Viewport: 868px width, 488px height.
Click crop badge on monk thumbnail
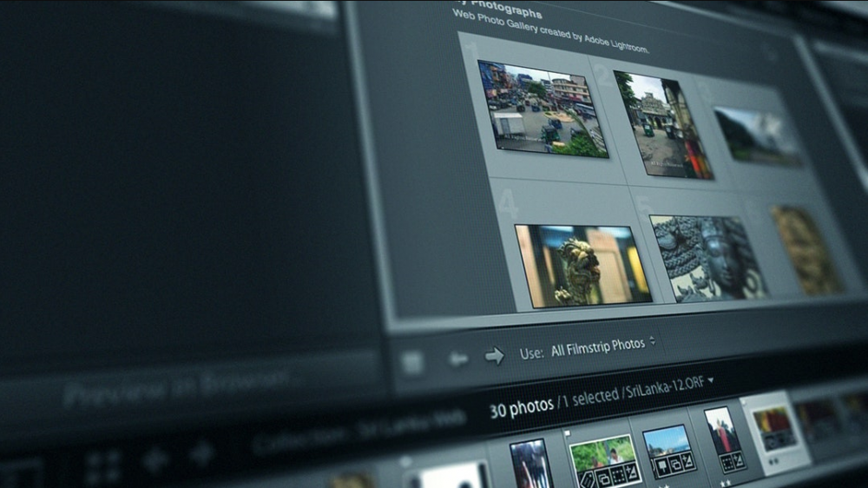coord(727,462)
